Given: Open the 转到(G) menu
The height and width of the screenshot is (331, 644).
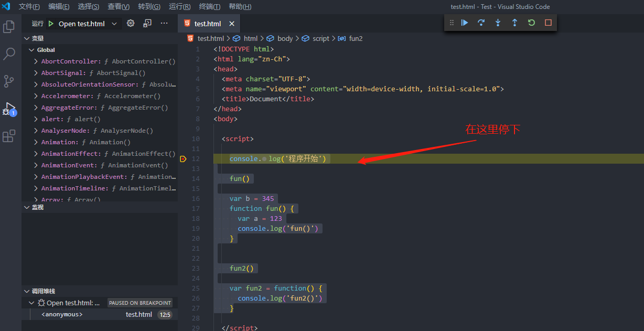Looking at the screenshot, I should (149, 7).
